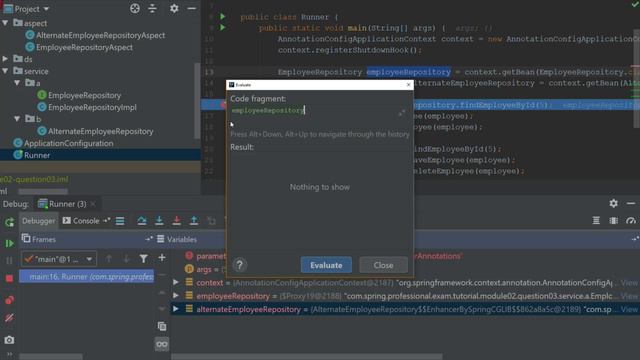Take thread dump camera icon
The image size is (640, 360).
pyautogui.click(x=9, y=340)
